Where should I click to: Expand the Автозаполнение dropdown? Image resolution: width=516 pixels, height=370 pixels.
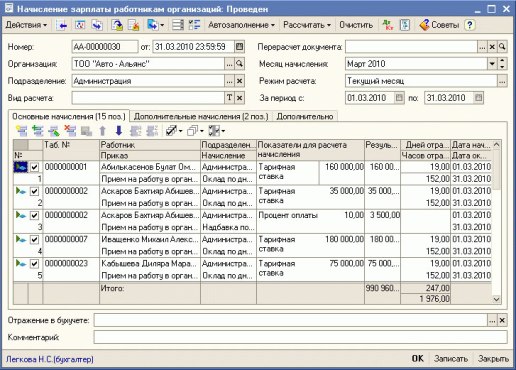(x=241, y=25)
